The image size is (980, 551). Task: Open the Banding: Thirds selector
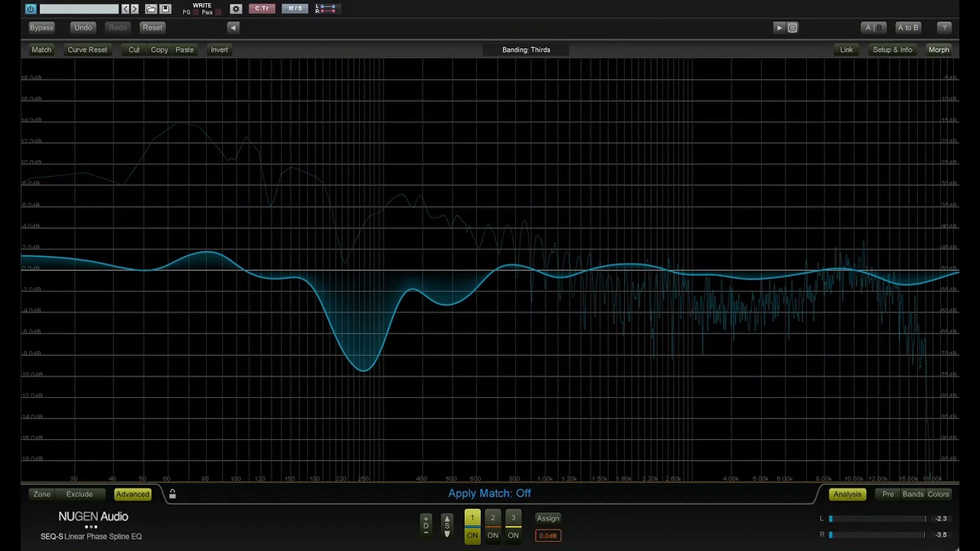click(526, 50)
